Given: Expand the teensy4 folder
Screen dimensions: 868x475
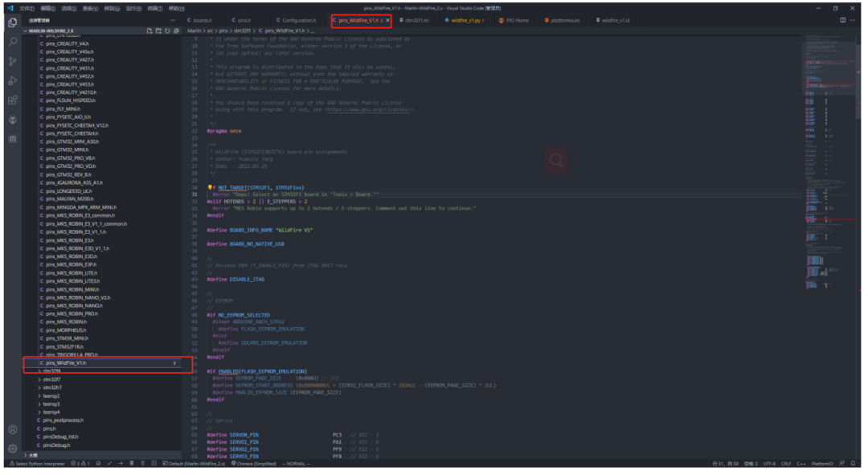Looking at the screenshot, I should coord(102,412).
